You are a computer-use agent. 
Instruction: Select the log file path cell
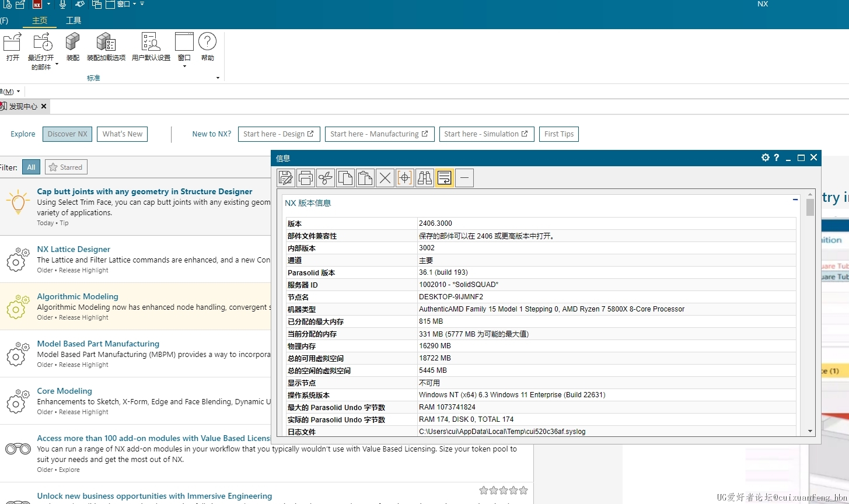click(607, 432)
